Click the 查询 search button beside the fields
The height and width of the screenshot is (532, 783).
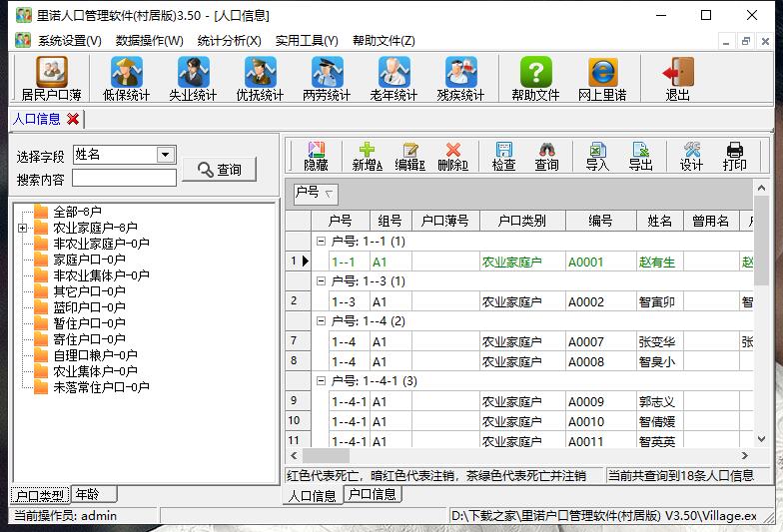pyautogui.click(x=219, y=170)
